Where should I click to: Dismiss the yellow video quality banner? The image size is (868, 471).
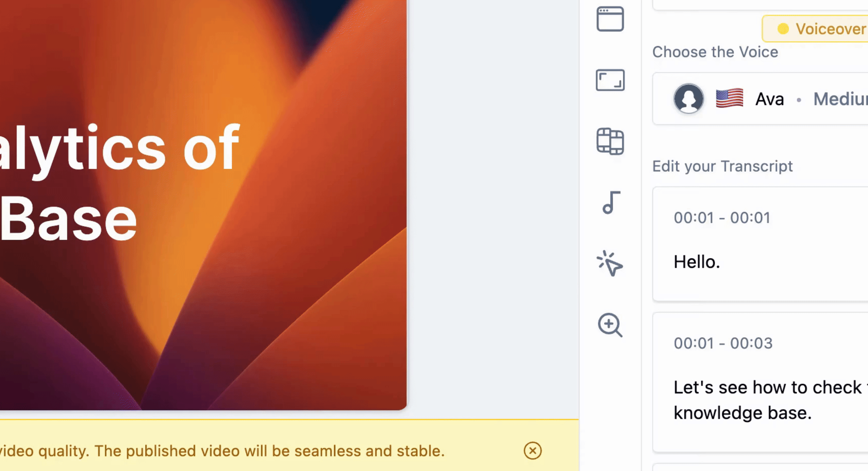[532, 451]
